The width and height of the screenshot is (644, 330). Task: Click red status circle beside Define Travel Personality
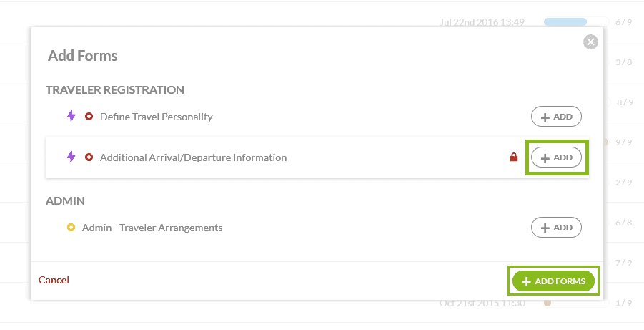[89, 117]
